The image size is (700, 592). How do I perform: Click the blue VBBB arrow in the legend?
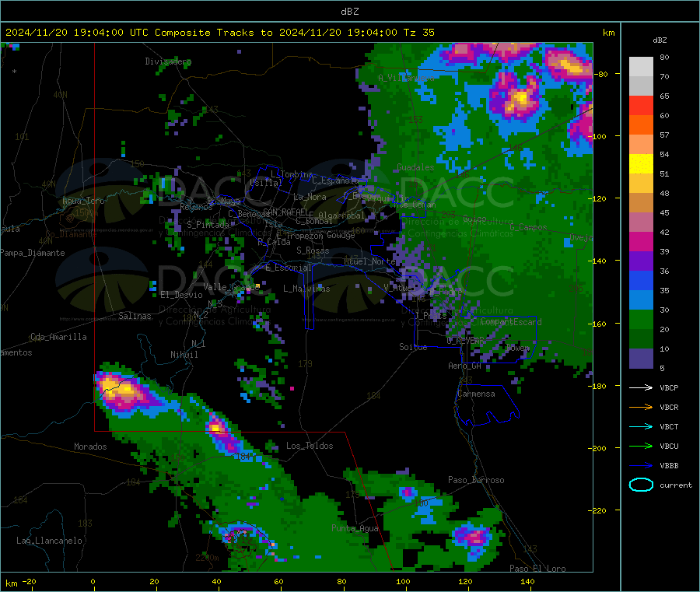point(641,465)
